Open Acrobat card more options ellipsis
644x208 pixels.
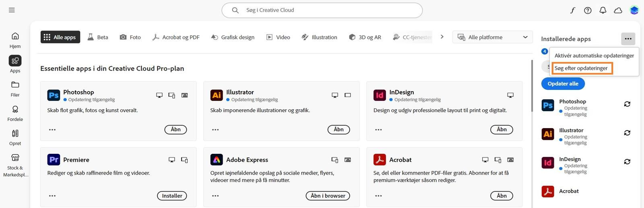click(378, 196)
